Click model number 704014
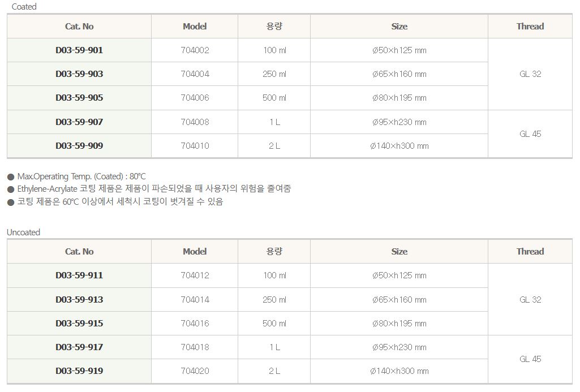This screenshot has height=392, width=580. point(195,300)
